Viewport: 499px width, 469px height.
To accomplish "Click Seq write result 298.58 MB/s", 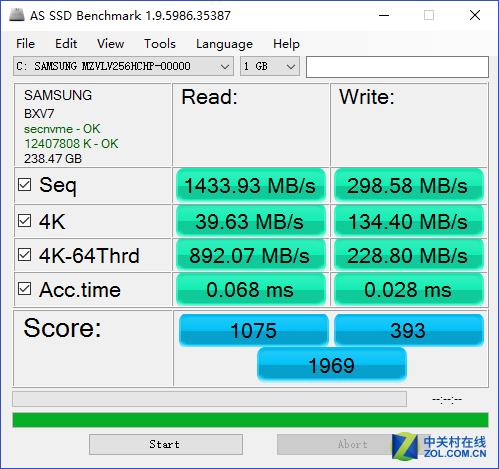I will pyautogui.click(x=409, y=185).
